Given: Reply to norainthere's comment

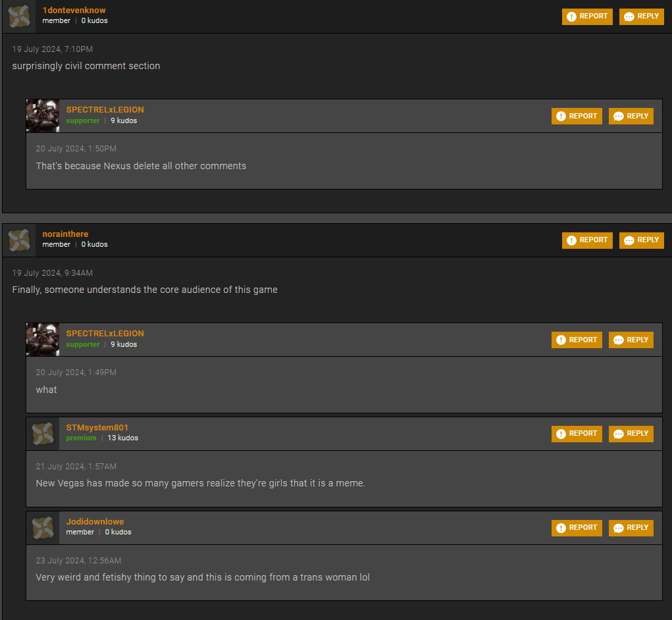Looking at the screenshot, I should (x=641, y=240).
